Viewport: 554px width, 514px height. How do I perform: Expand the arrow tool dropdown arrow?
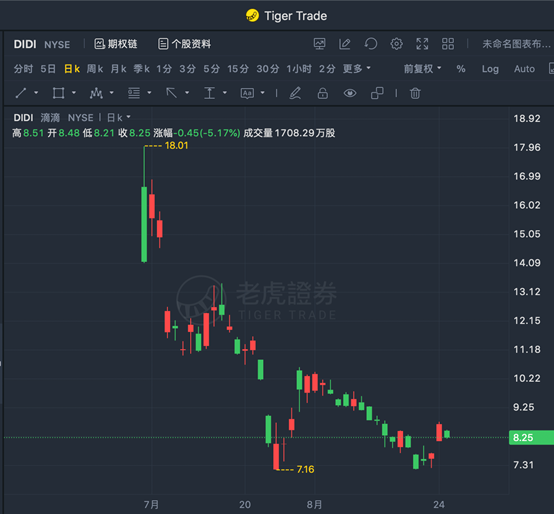click(187, 93)
